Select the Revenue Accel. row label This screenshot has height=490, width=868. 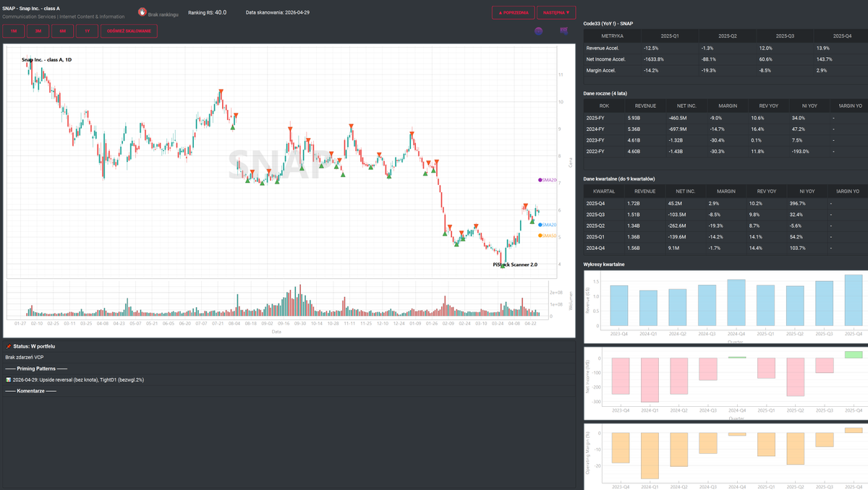tap(601, 48)
